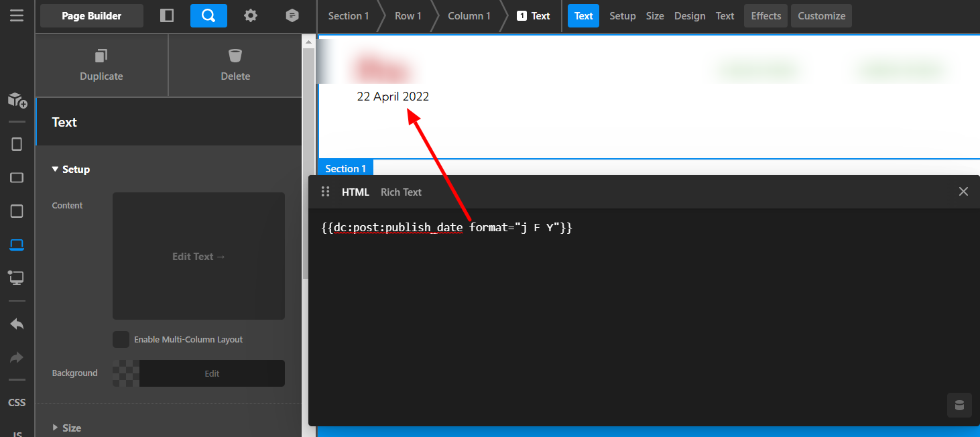Navigate to Row 1 breadcrumb
Image resolution: width=980 pixels, height=437 pixels.
(408, 16)
